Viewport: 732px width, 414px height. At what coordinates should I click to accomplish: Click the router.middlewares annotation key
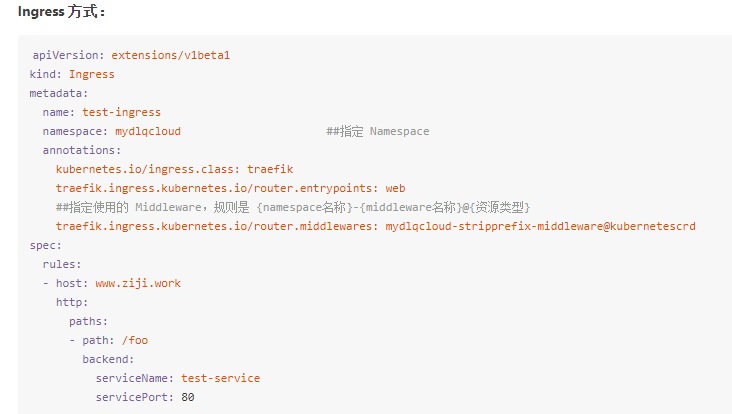[x=217, y=226]
